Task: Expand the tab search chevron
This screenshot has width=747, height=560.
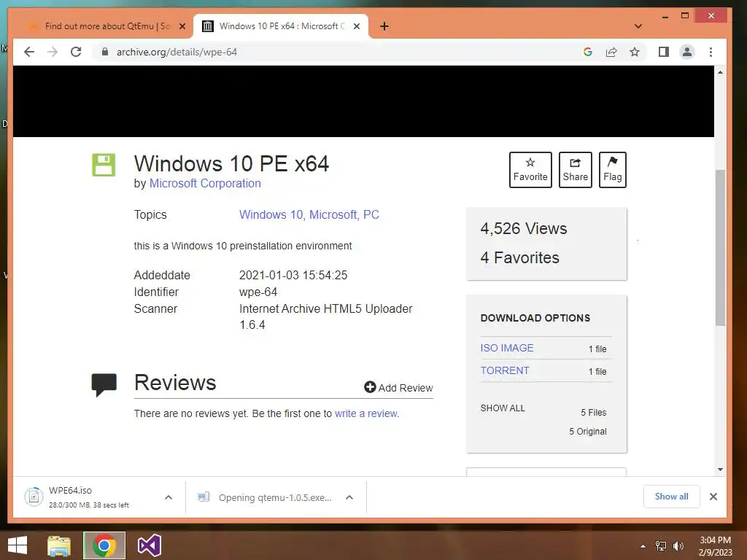Action: [638, 26]
